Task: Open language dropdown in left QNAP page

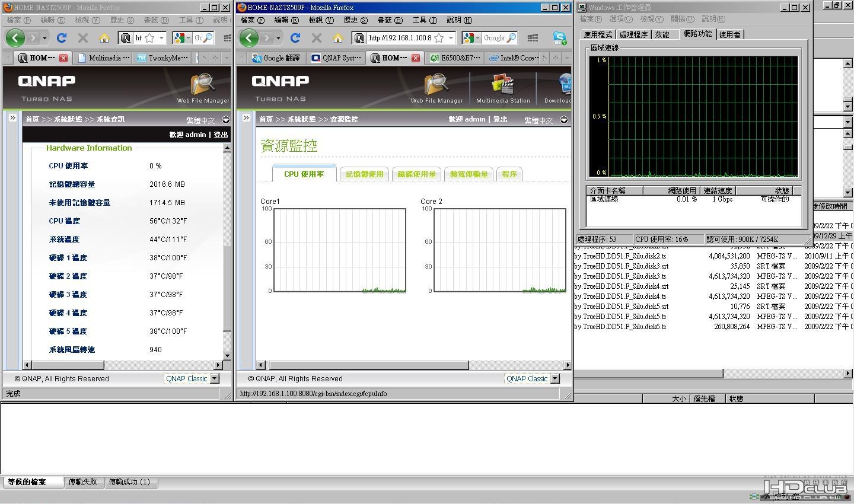Action: click(x=226, y=120)
